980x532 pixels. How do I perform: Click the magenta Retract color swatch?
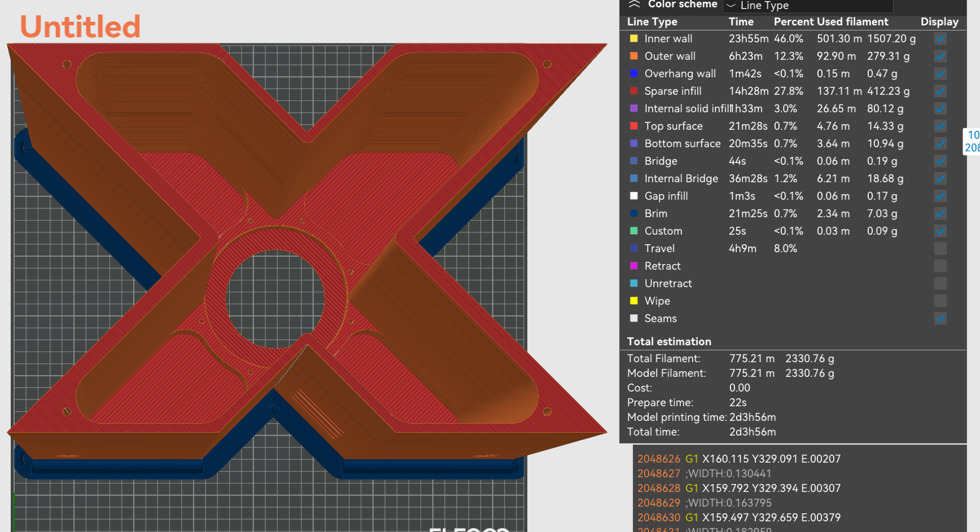[x=634, y=266]
